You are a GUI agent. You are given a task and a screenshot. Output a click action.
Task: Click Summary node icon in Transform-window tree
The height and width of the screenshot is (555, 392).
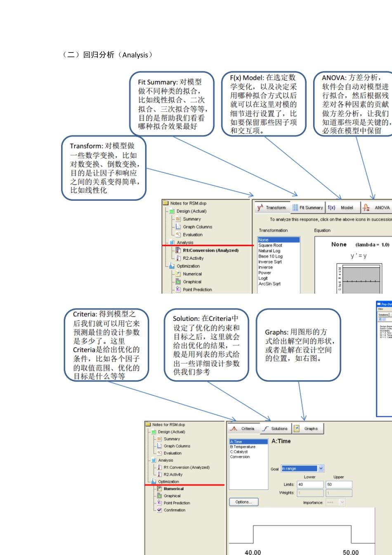pos(178,219)
